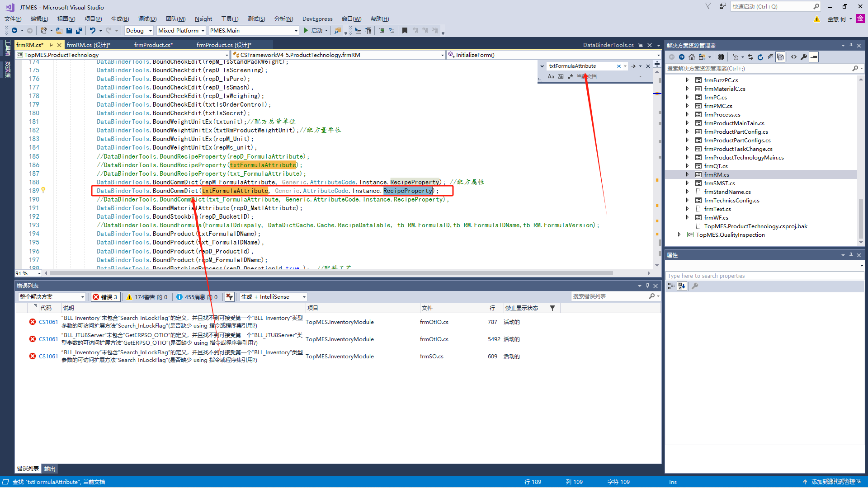This screenshot has height=488, width=868.
Task: Expand the frmProductTechnologyMain.cs node
Action: [688, 157]
